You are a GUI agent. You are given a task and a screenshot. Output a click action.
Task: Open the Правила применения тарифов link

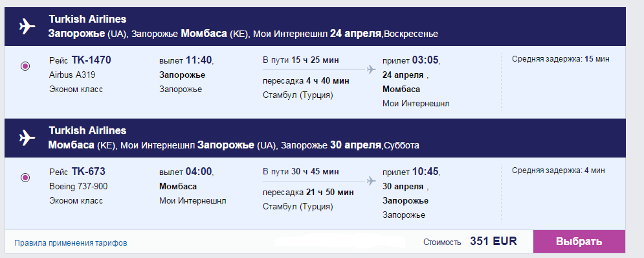pos(71,243)
